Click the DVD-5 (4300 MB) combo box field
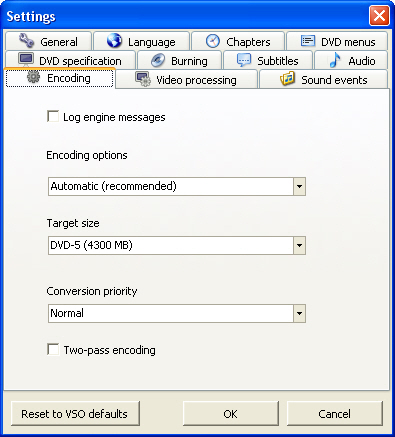The width and height of the screenshot is (395, 437). click(177, 246)
